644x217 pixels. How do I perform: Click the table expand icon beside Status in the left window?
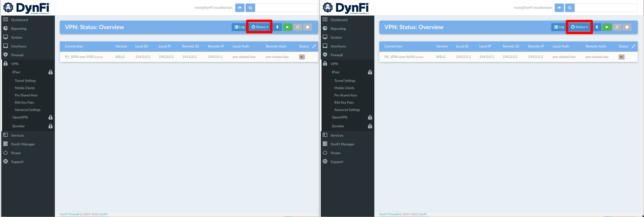314,46
